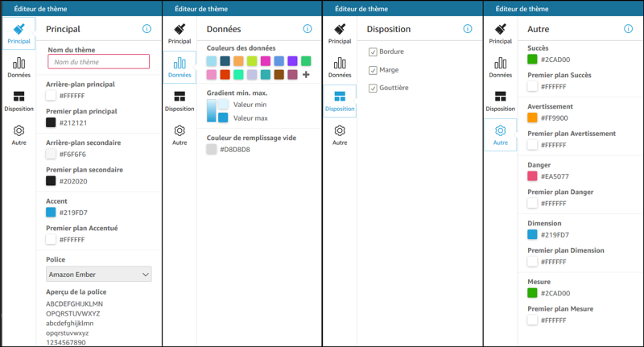Select the highlighted Disposition icon in the Disposition panel
This screenshot has width=644, height=347.
340,97
